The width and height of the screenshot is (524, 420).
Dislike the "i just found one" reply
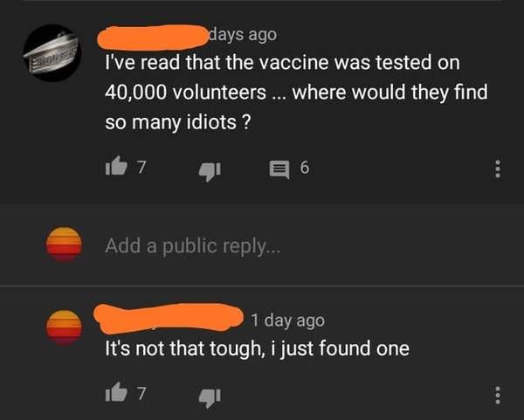210,397
